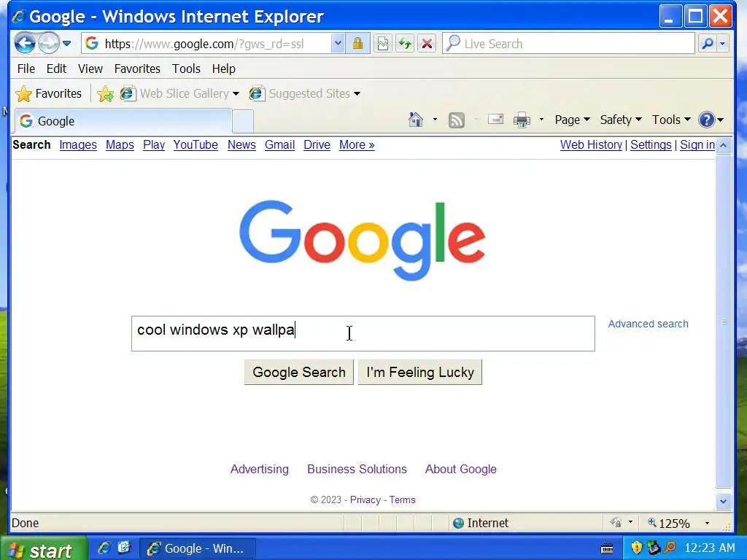Expand the Print options dropdown arrow
The width and height of the screenshot is (747, 560).
coord(541,120)
